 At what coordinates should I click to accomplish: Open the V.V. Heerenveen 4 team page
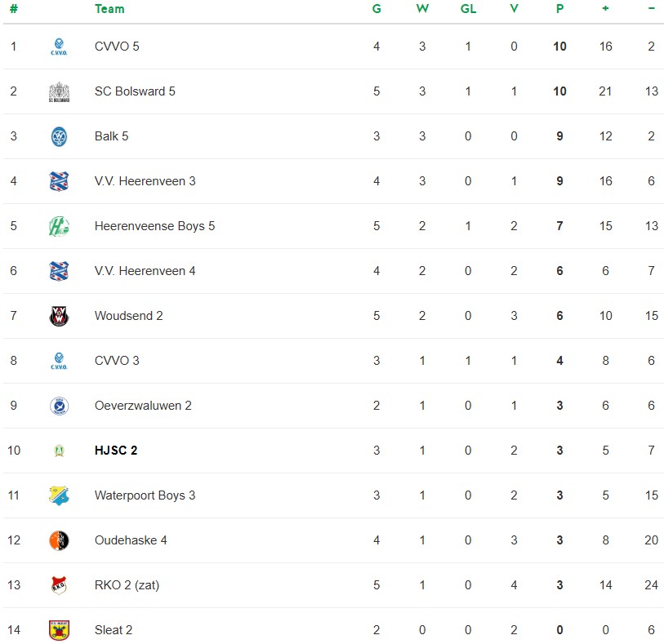[x=145, y=271]
